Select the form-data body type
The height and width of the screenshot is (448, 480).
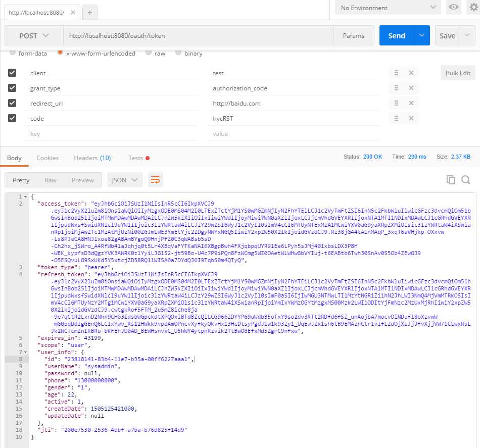pyautogui.click(x=12, y=53)
